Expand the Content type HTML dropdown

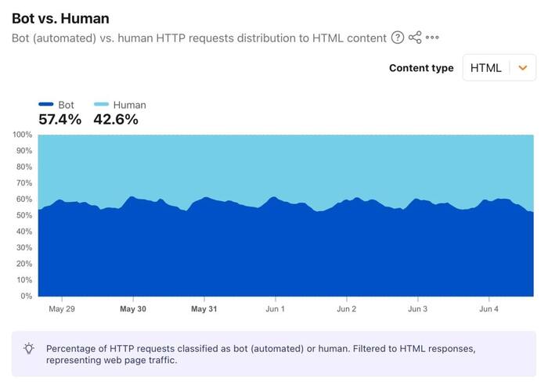pyautogui.click(x=499, y=68)
